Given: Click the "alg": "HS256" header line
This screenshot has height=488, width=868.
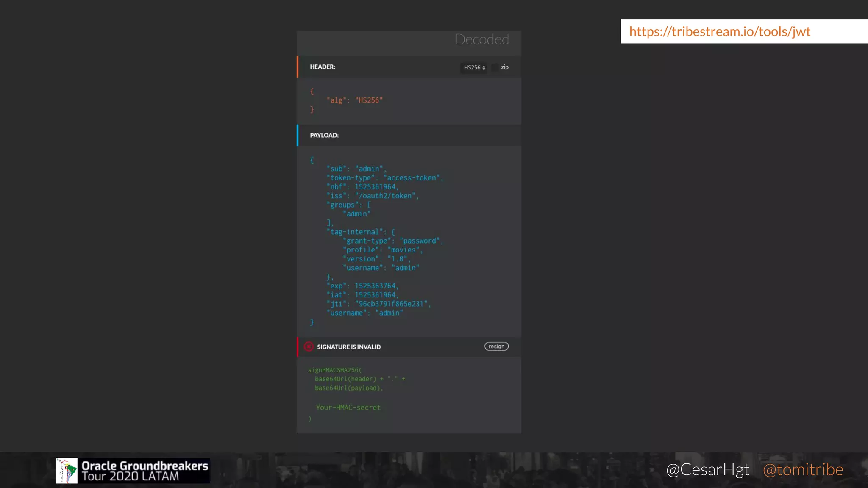Looking at the screenshot, I should pyautogui.click(x=354, y=100).
